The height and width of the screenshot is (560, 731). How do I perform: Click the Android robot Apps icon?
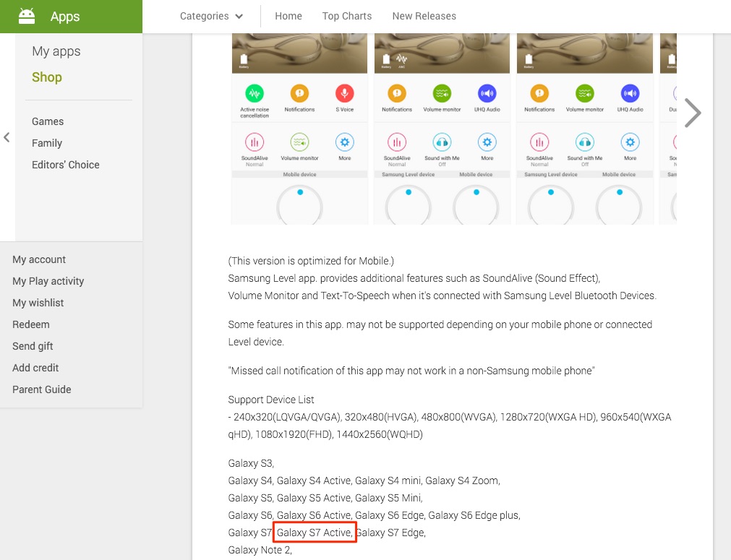[x=27, y=16]
